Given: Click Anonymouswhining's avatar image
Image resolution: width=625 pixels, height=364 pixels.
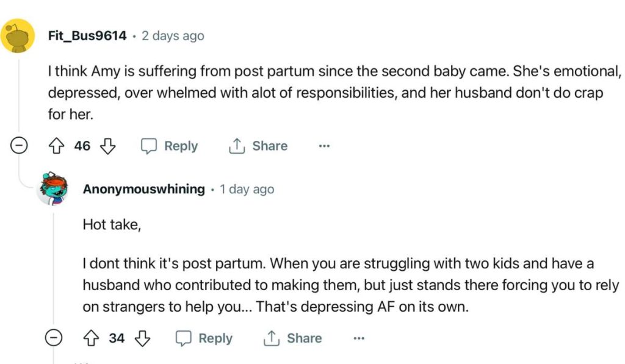Looking at the screenshot, I should click(x=52, y=189).
